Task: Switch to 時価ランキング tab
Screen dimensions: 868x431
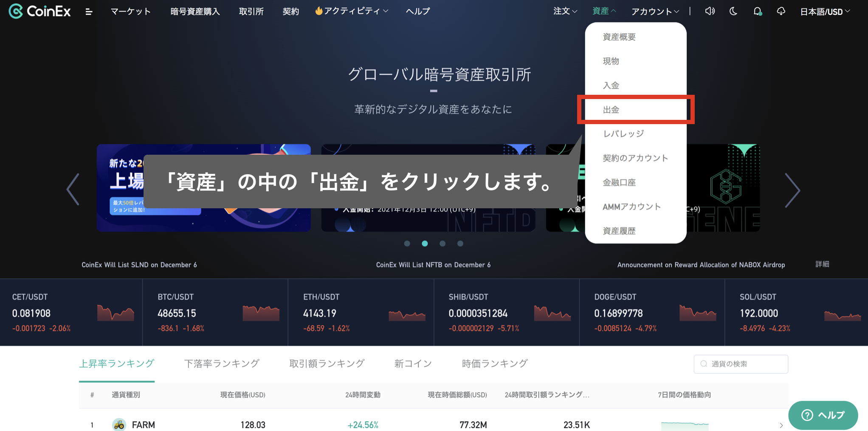Action: [495, 364]
